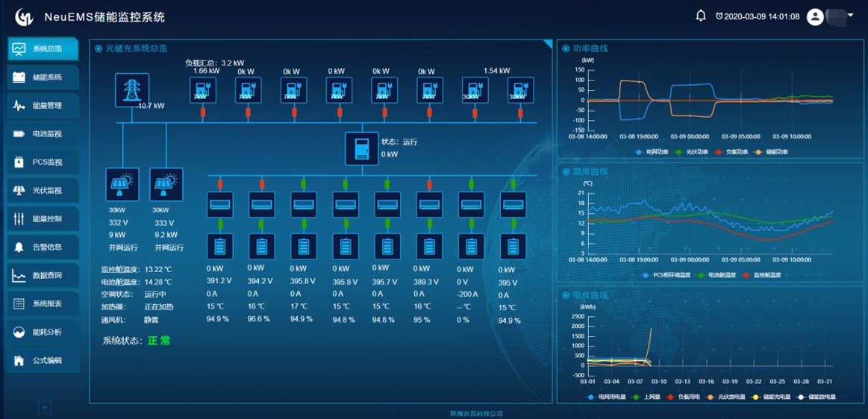Click the 温度曲线 panel title

click(590, 172)
